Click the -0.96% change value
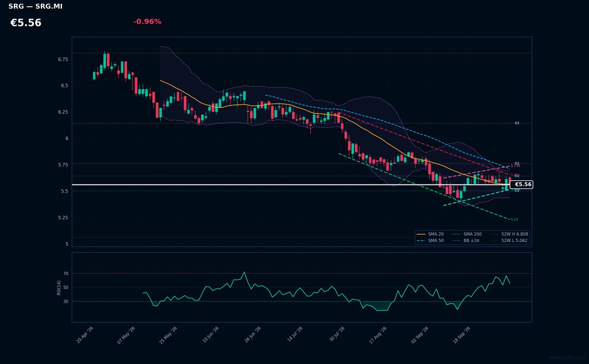This screenshot has height=364, width=589. 147,22
